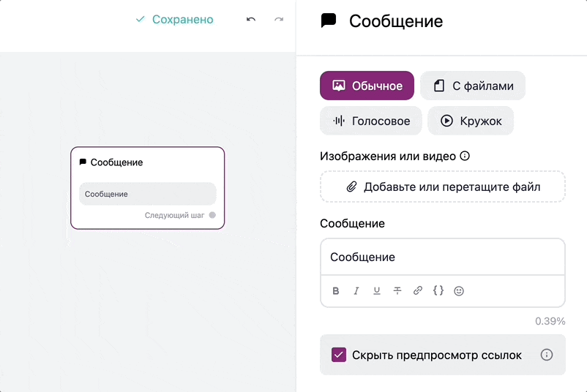Click the Следующий шаг label in node

pos(174,215)
